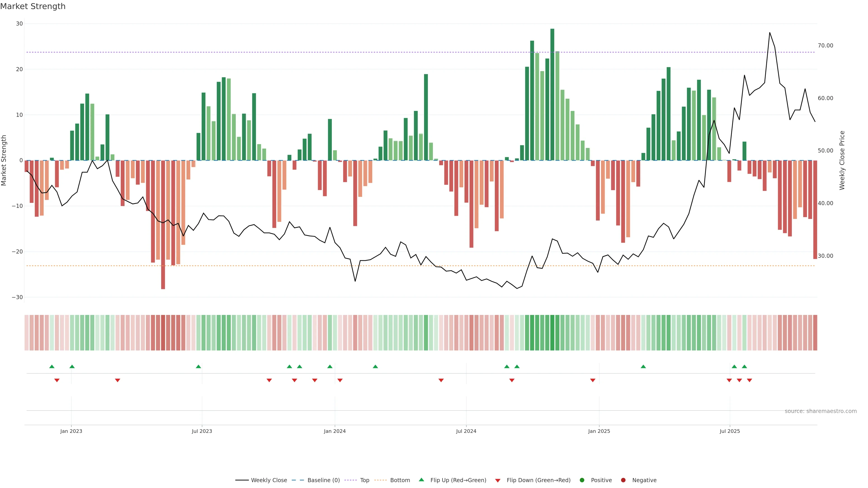Image resolution: width=868 pixels, height=488 pixels.
Task: Click red Negative legend dot
Action: [623, 480]
